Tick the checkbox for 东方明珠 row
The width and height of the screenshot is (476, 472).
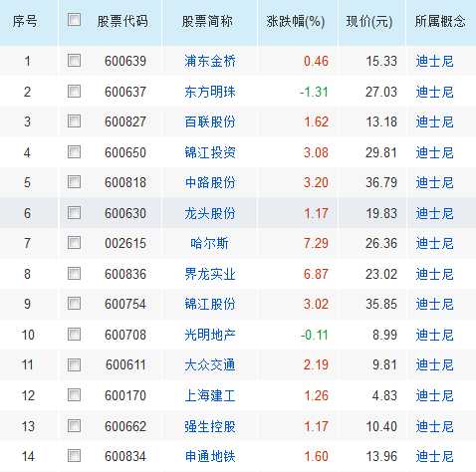[74, 91]
